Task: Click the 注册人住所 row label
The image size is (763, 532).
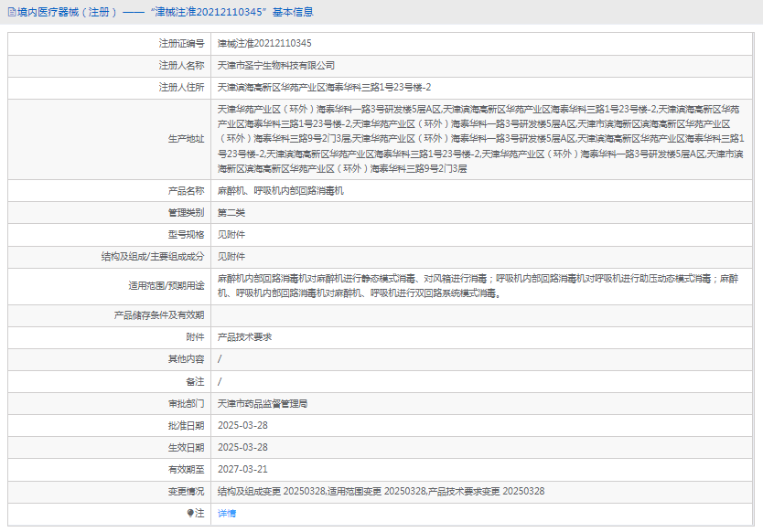Action: pos(181,88)
